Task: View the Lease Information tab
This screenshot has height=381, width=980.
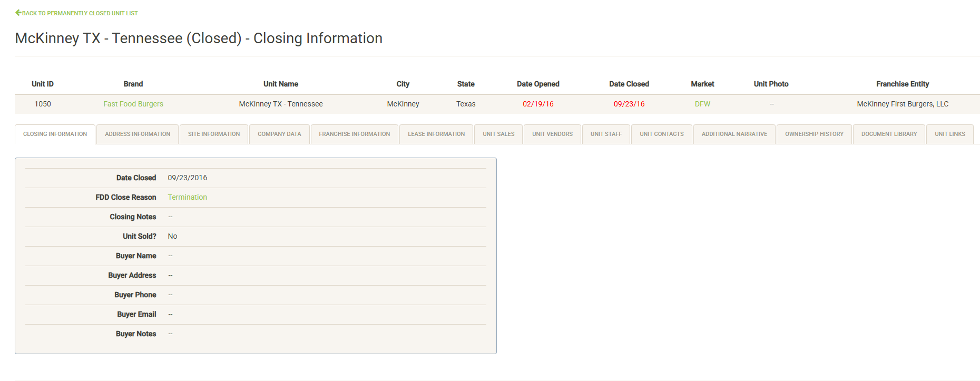Action: point(436,134)
